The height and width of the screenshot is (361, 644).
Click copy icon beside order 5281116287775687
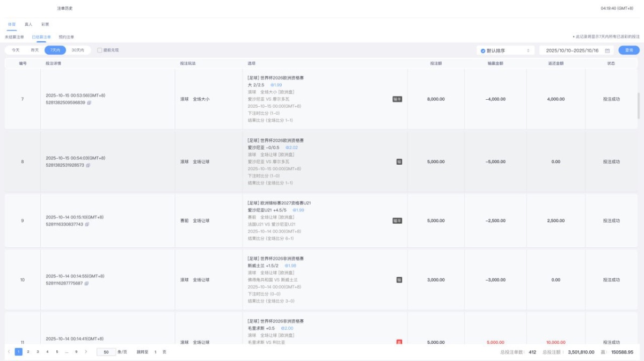point(87,283)
